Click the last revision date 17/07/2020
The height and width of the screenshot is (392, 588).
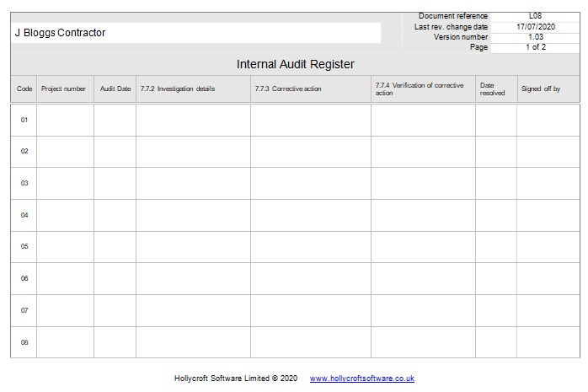pyautogui.click(x=535, y=27)
